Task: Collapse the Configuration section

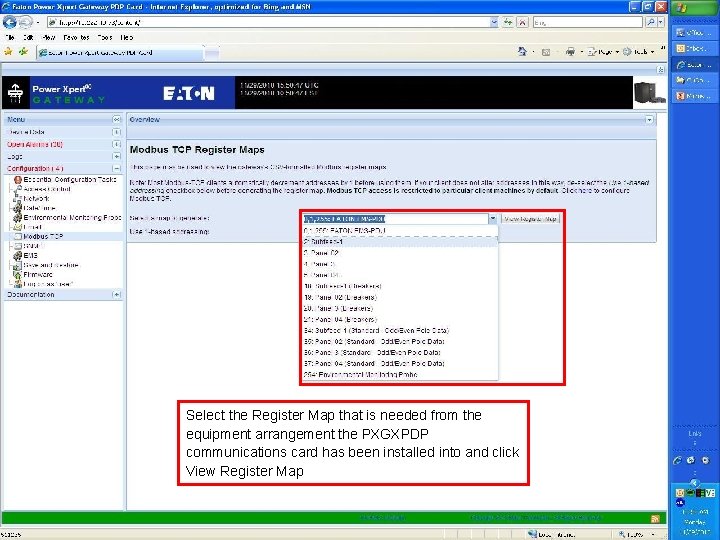Action: [117, 169]
